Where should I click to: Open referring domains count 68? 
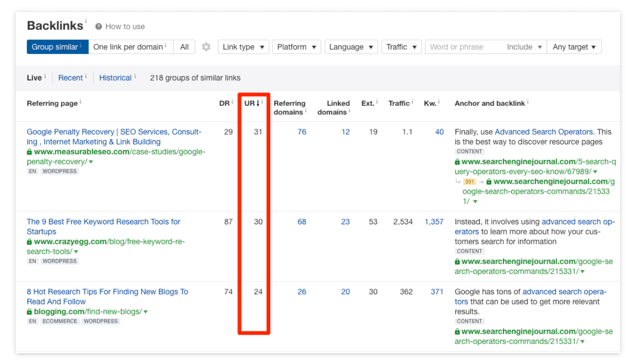(x=302, y=222)
